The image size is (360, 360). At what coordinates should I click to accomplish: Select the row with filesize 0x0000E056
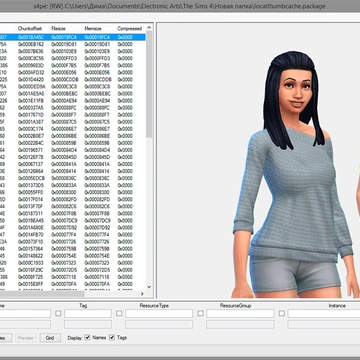73,72
